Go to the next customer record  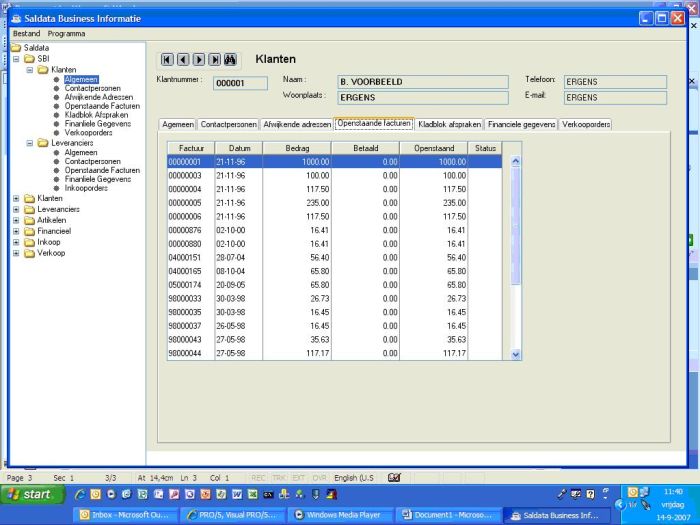tap(199, 60)
